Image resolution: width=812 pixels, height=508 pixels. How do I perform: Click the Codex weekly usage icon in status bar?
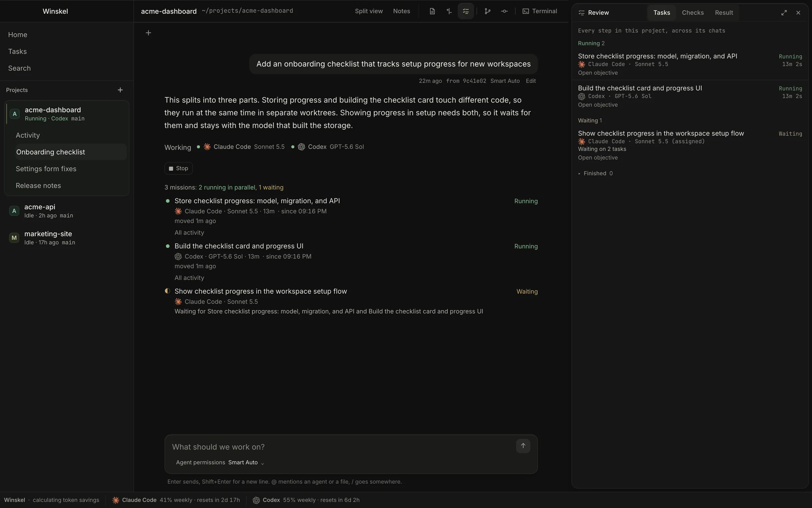(x=256, y=500)
